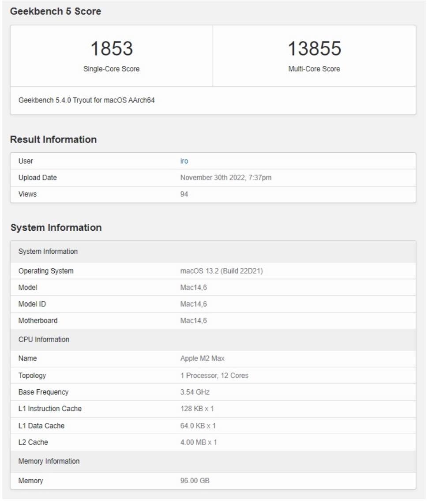This screenshot has height=504, width=428.
Task: Select the 'Mac14,6' value in the Motherboard row
Action: click(194, 321)
